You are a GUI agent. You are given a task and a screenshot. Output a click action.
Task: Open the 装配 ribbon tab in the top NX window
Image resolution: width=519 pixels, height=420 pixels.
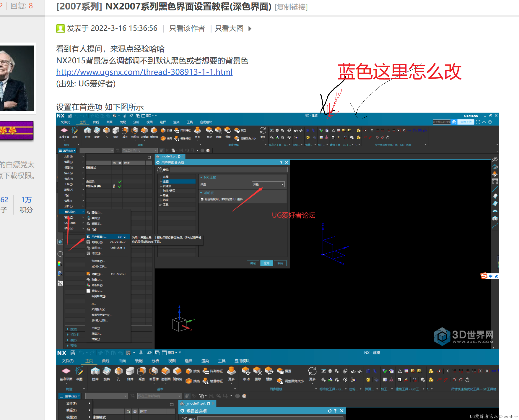click(x=123, y=122)
